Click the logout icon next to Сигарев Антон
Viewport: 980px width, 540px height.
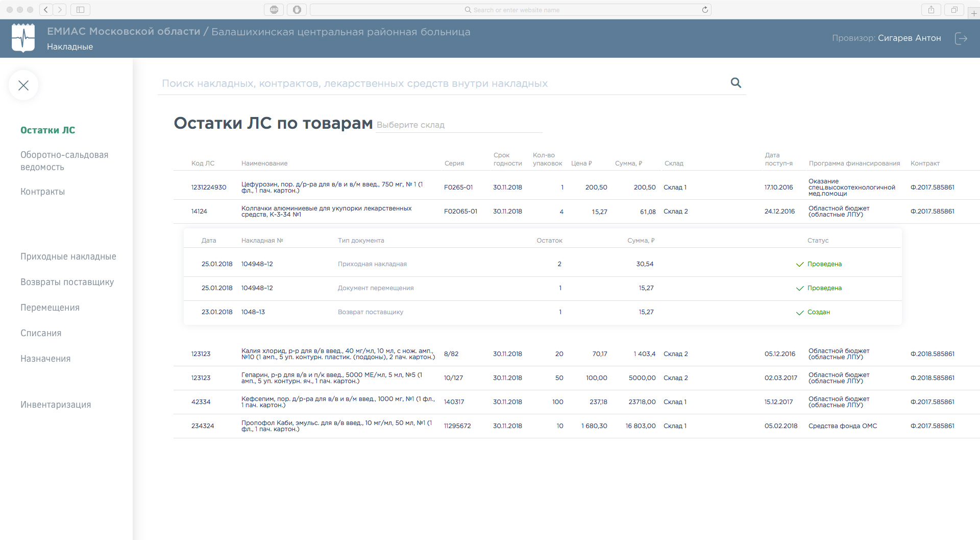[x=962, y=38]
